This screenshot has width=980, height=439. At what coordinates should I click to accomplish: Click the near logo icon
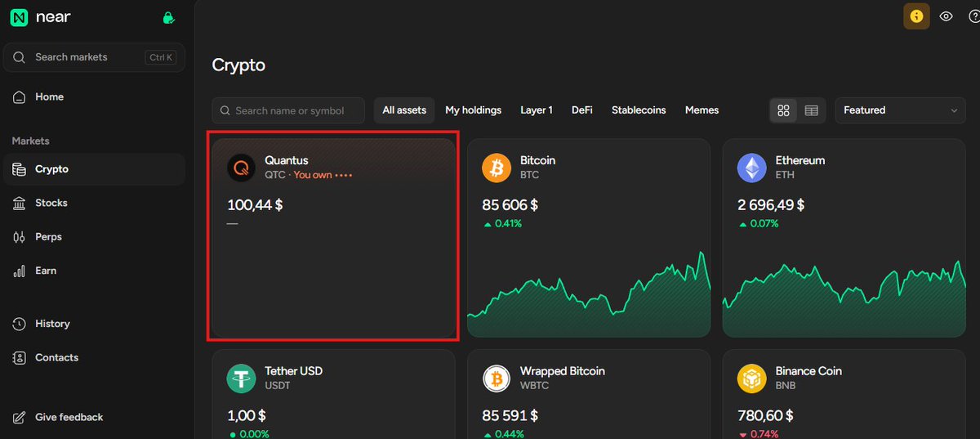(19, 17)
